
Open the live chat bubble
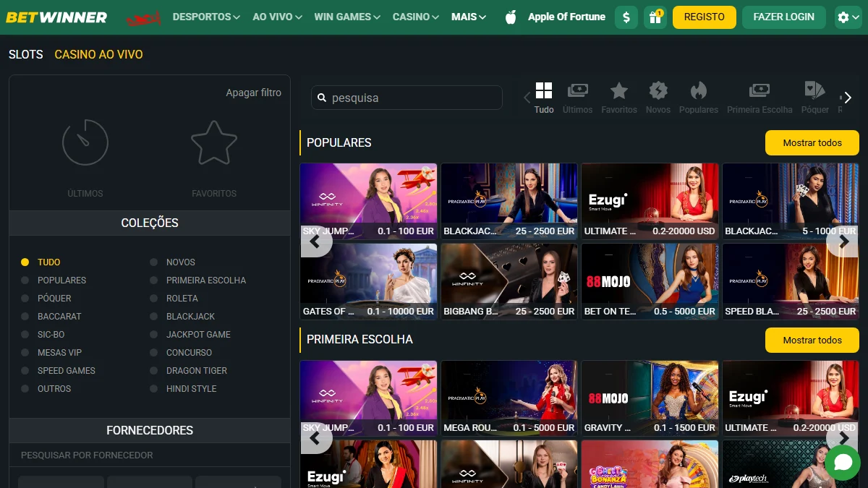point(842,463)
